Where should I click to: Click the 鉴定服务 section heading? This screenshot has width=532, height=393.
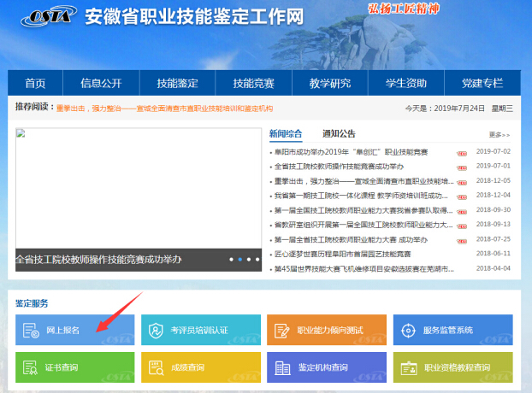(32, 303)
